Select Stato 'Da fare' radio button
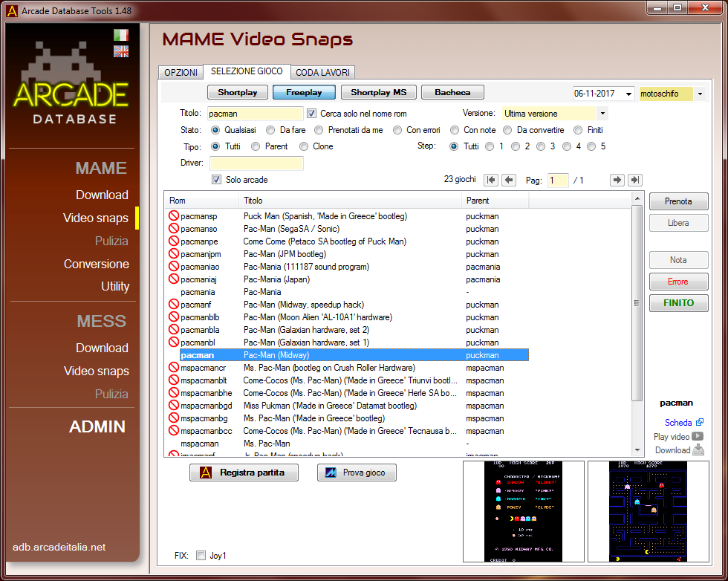This screenshot has height=581, width=728. click(x=270, y=130)
